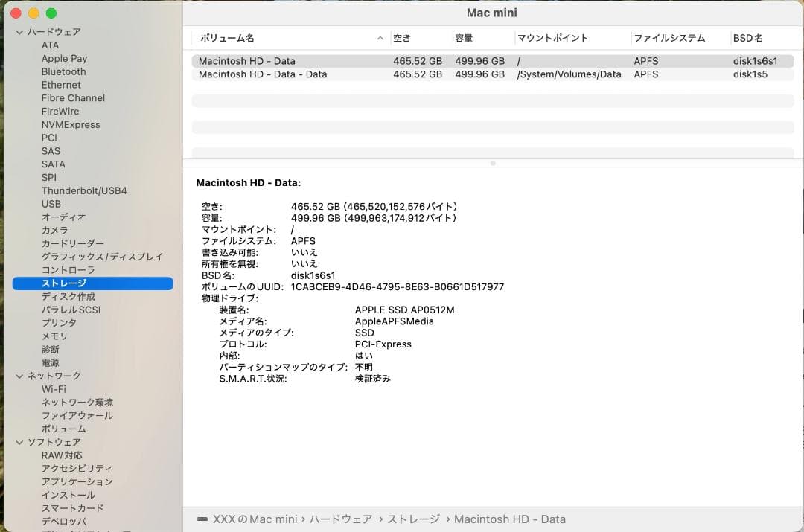The image size is (804, 532).
Task: Select ATA in the sidebar
Action: [51, 45]
